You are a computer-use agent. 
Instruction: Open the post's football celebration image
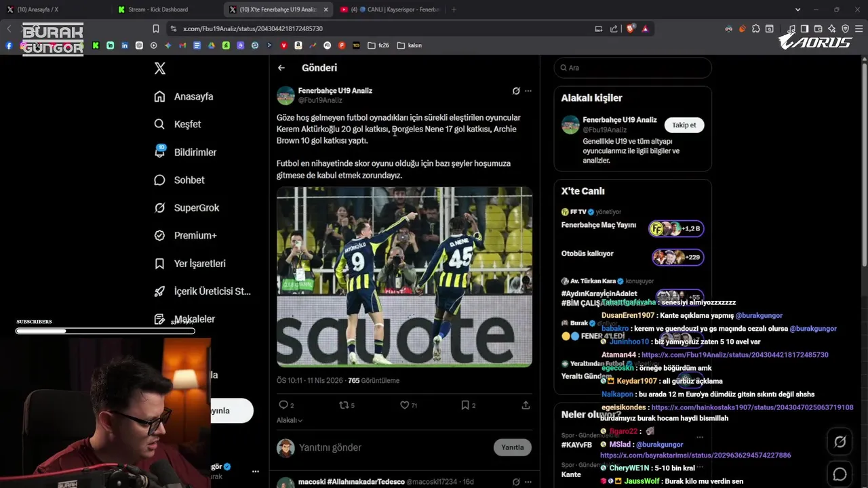[404, 277]
